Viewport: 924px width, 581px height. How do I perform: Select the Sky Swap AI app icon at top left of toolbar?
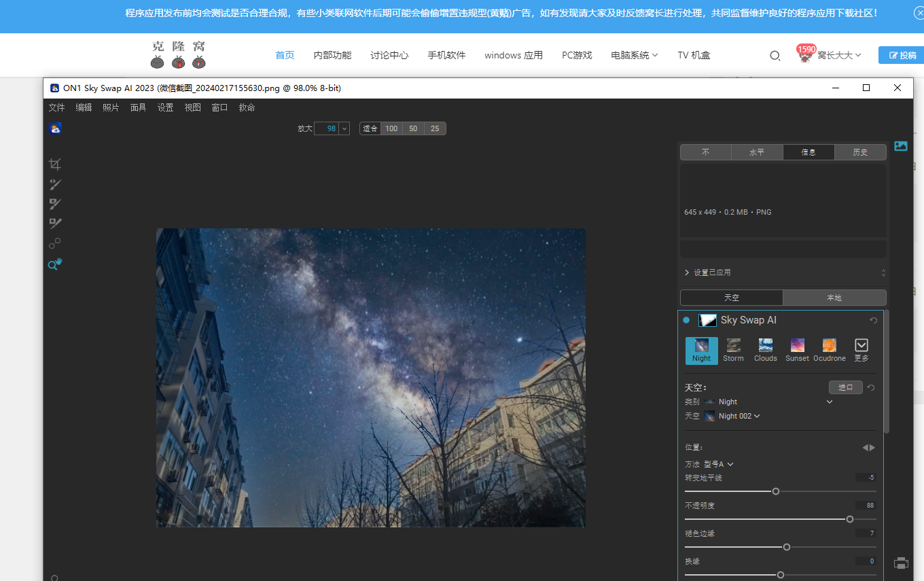(55, 128)
